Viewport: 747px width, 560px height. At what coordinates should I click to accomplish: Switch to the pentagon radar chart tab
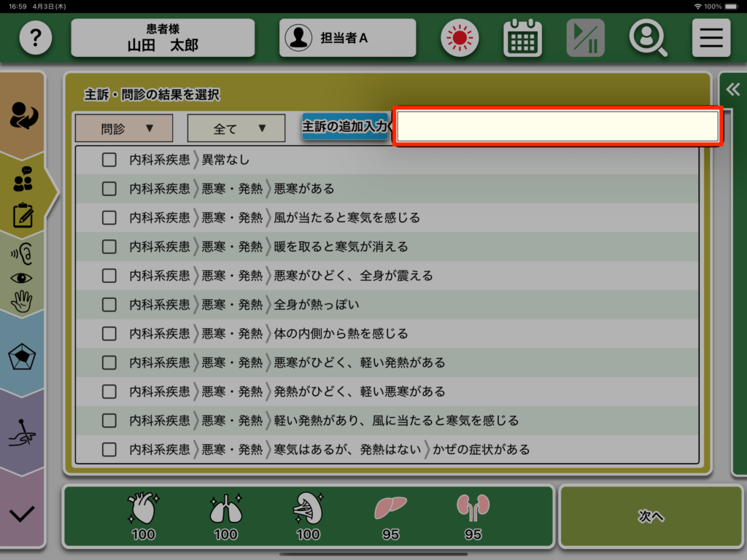click(x=23, y=358)
